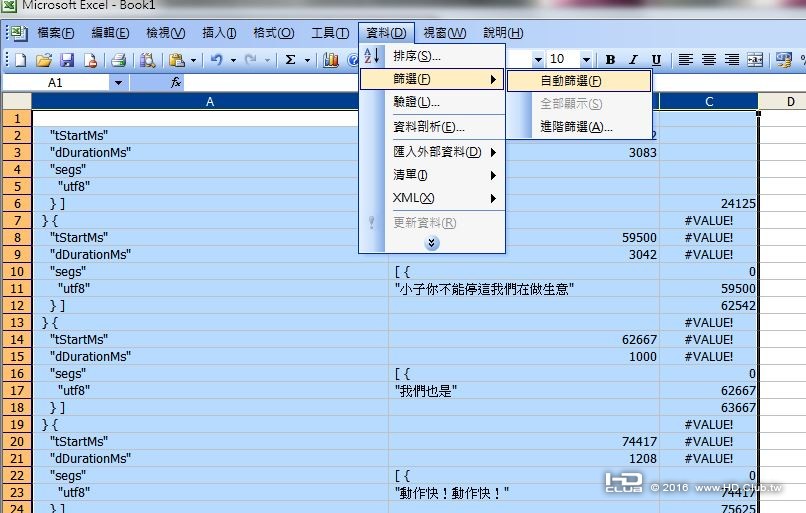Image resolution: width=806 pixels, height=513 pixels.
Task: Expand full 資料 menu with chevron
Action: click(432, 243)
